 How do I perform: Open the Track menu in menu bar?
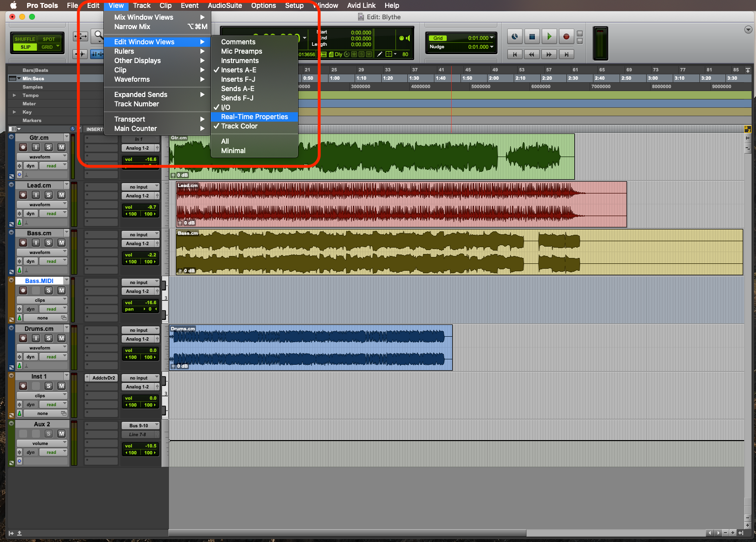click(142, 5)
